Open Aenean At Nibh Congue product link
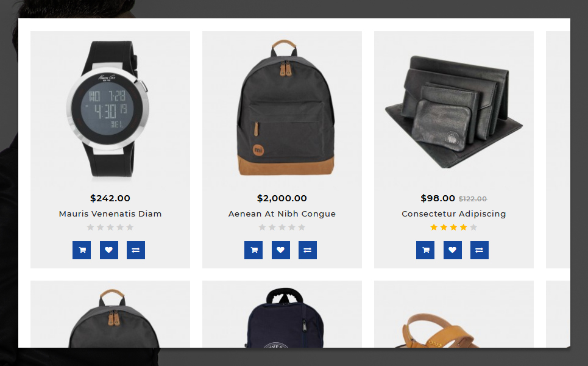Screen dimensions: 588x366 point(282,213)
